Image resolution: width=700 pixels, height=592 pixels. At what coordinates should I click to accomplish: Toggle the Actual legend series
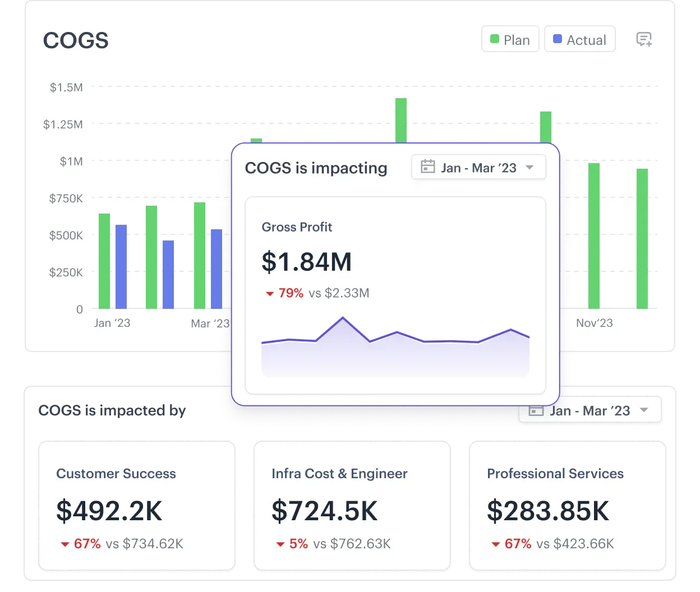click(x=580, y=39)
